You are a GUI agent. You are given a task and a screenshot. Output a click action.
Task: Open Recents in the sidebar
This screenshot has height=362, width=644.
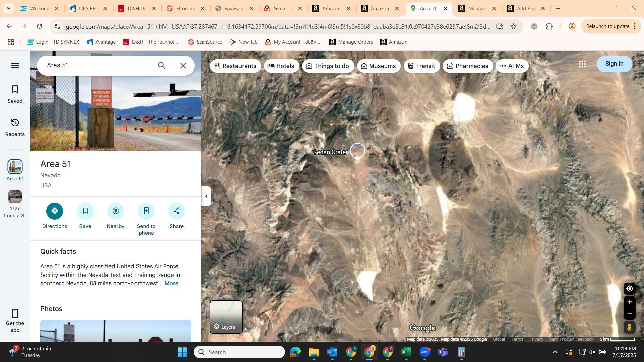[x=15, y=127]
